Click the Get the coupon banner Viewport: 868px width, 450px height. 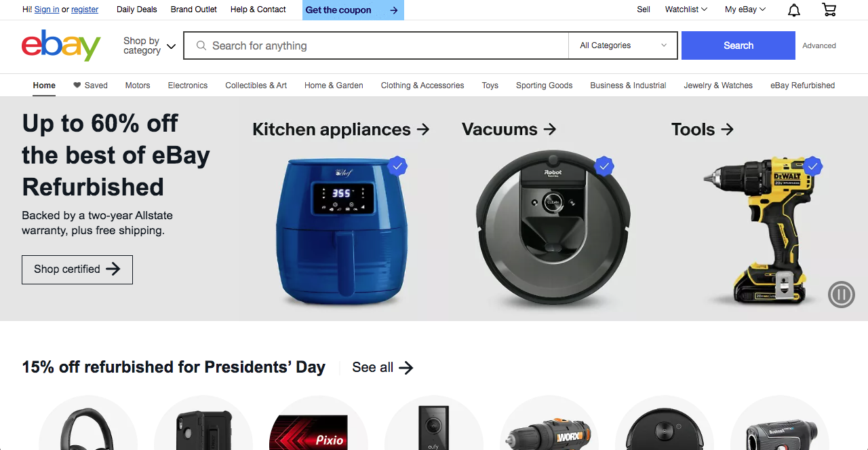(353, 10)
